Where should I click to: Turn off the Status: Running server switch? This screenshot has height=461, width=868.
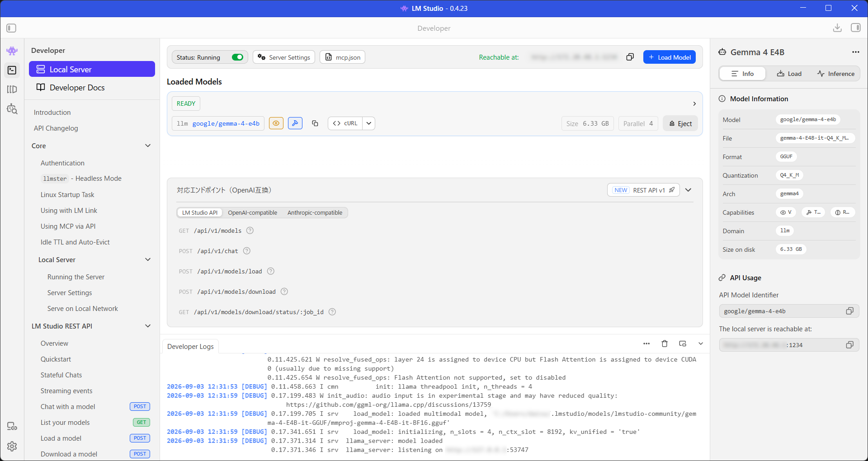[x=237, y=57]
